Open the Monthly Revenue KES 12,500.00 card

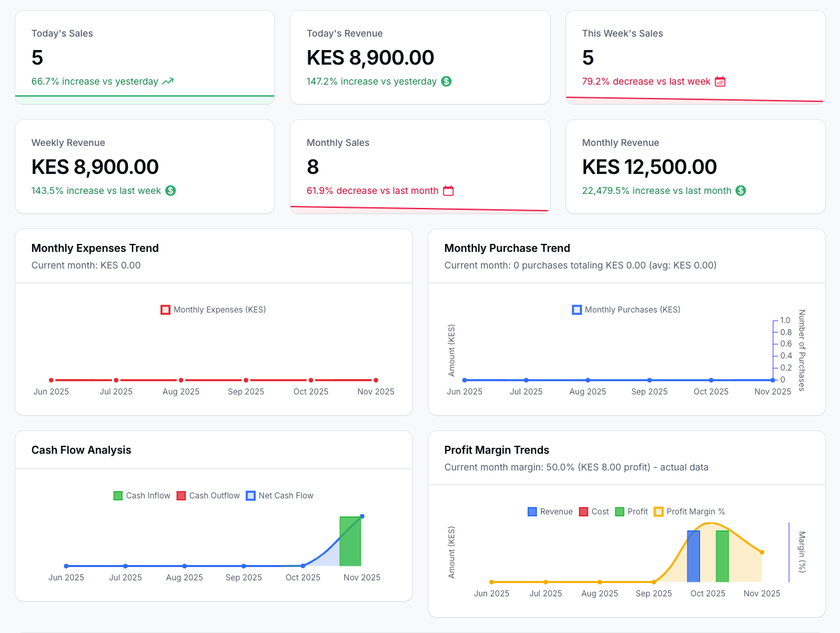coord(695,167)
